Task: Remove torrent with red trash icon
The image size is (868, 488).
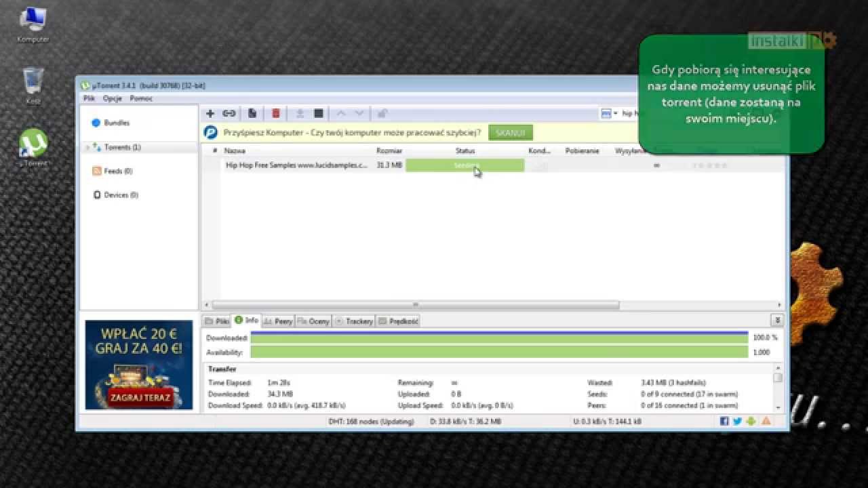Action: tap(276, 113)
